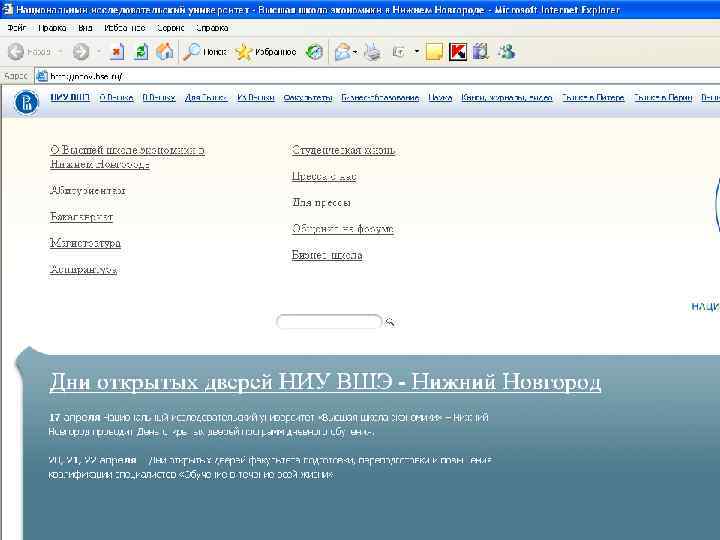Open the Бакалавриат link
The image size is (720, 540).
pyautogui.click(x=81, y=216)
